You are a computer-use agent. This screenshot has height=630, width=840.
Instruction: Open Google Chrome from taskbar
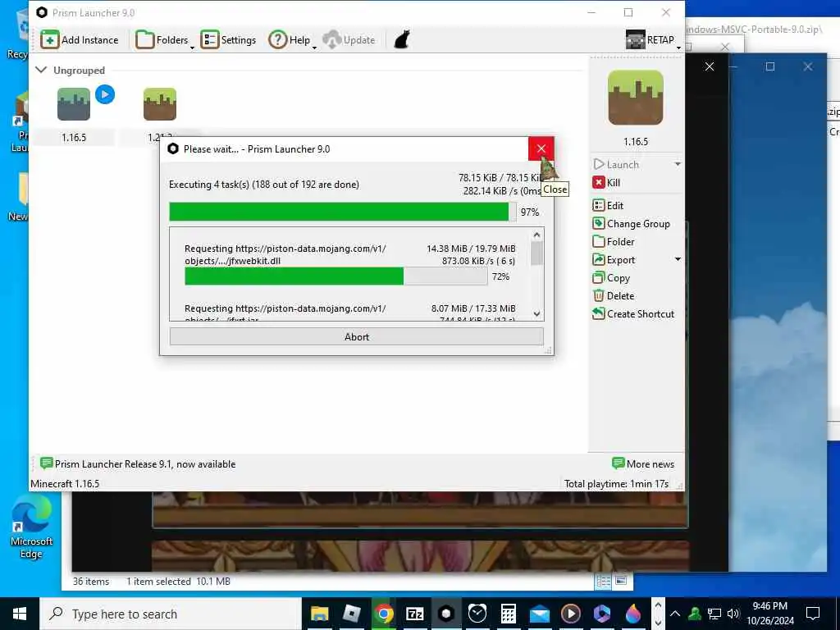pyautogui.click(x=383, y=614)
